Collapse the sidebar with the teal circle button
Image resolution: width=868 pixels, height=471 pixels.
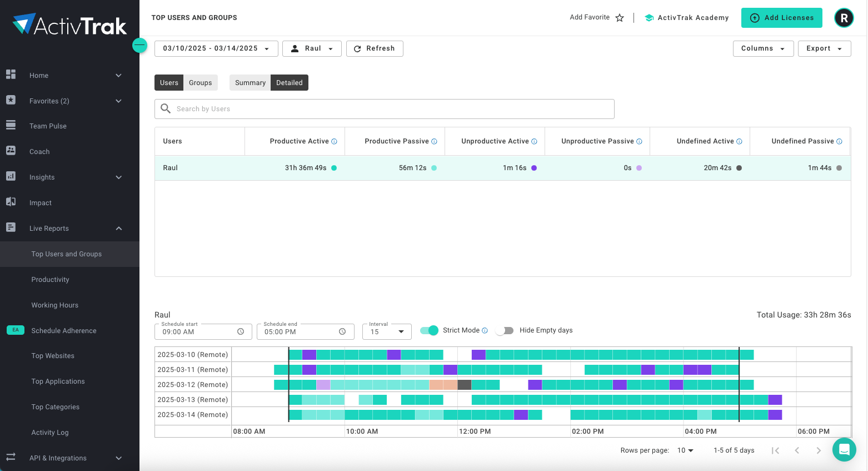pos(139,46)
